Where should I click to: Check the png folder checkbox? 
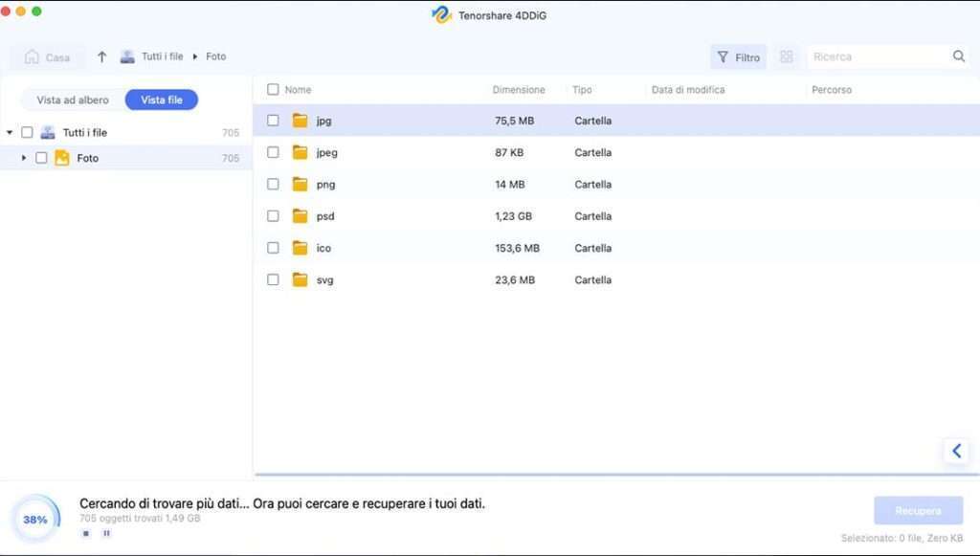tap(273, 184)
